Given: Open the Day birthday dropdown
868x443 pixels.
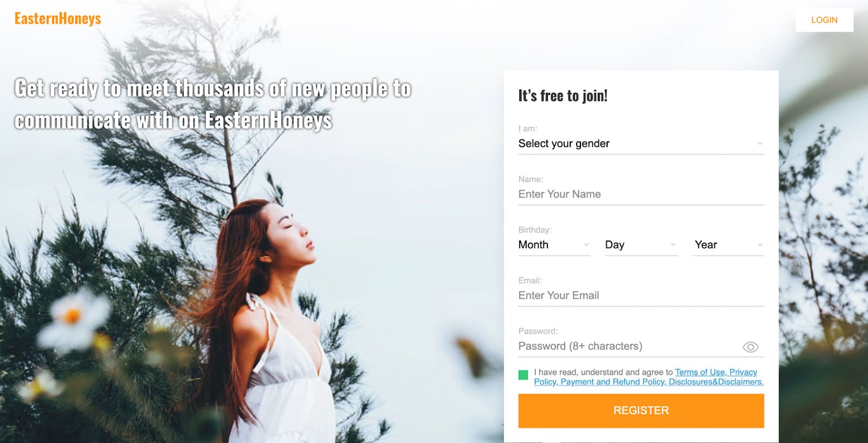Looking at the screenshot, I should click(641, 245).
